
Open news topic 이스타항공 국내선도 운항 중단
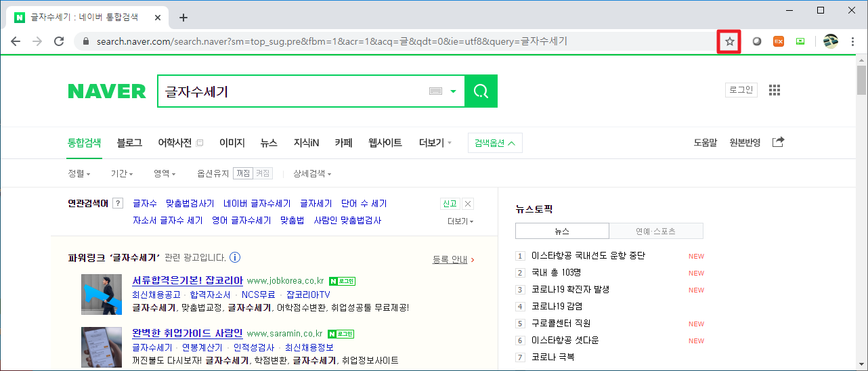(x=588, y=255)
